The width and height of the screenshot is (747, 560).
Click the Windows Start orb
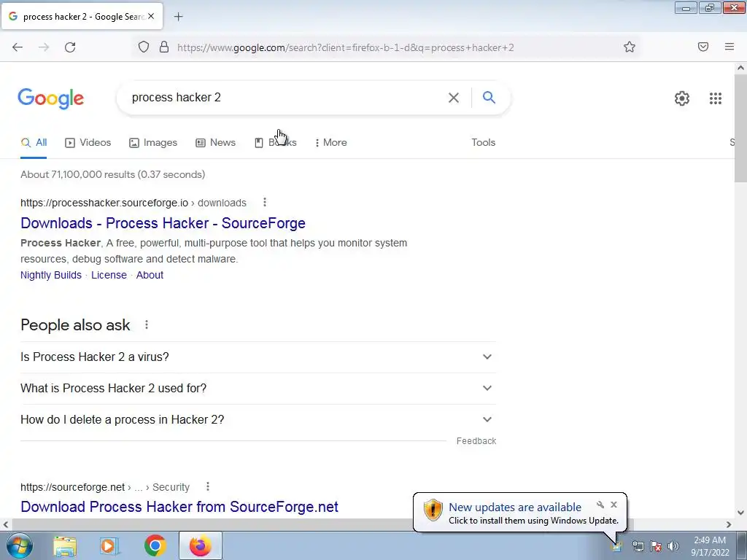pos(20,545)
